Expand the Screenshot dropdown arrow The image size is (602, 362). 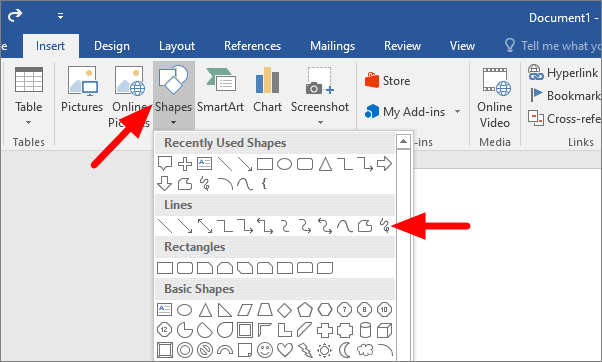click(320, 122)
